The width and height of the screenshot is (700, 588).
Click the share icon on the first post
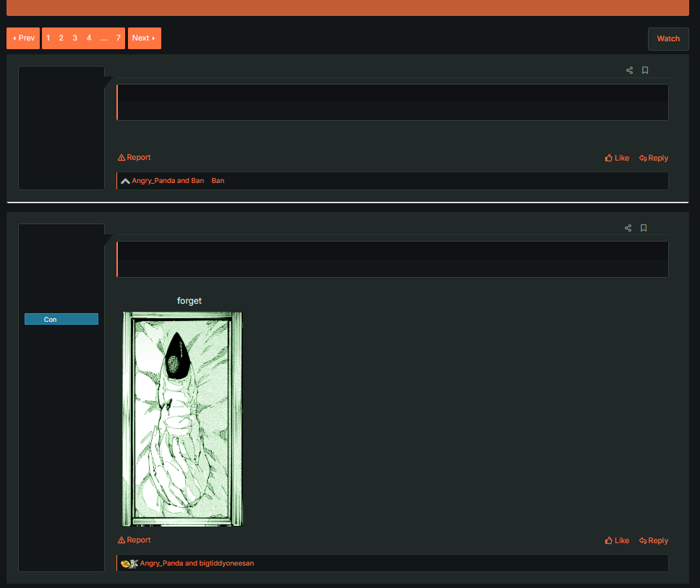(629, 70)
